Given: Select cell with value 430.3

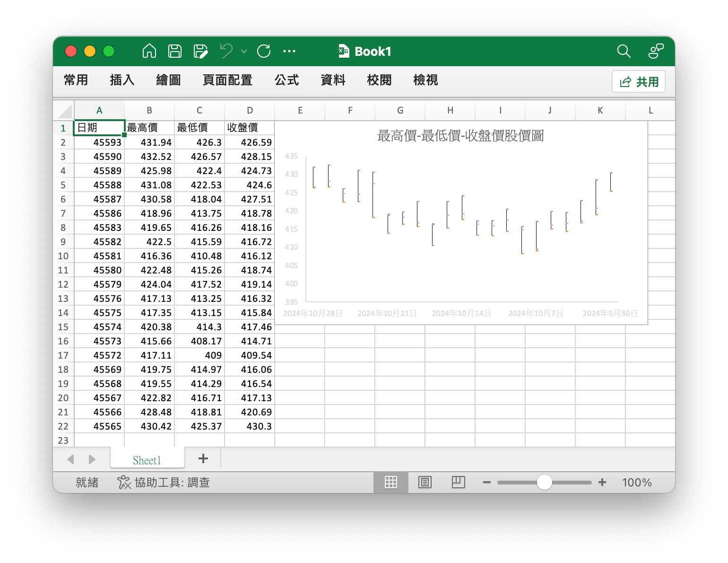Looking at the screenshot, I should tap(250, 426).
